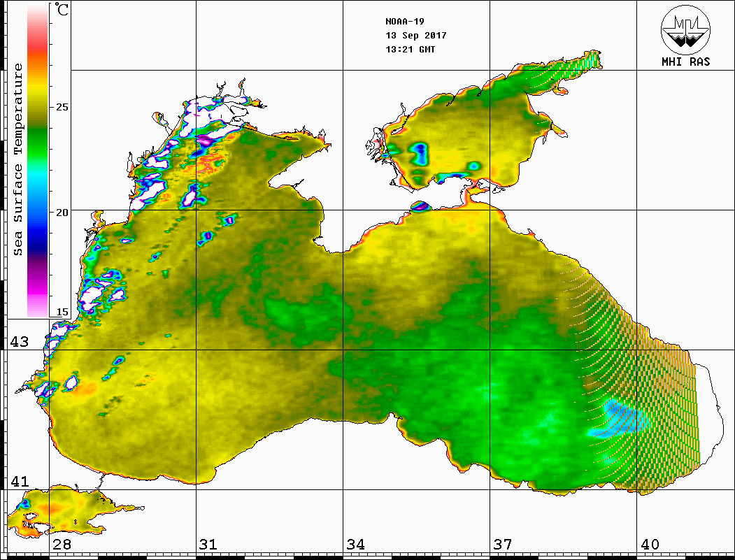The image size is (735, 560).
Task: Click the 'MHI RAS' label text
Action: [686, 62]
